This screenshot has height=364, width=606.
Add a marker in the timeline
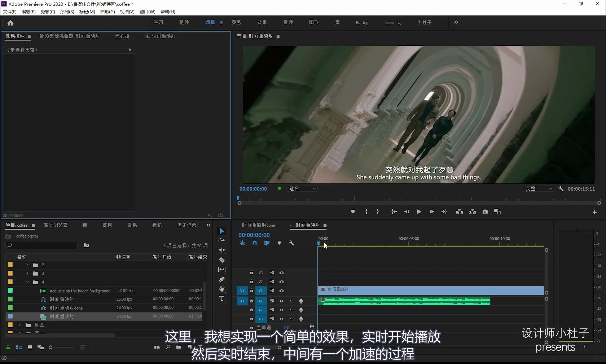pos(279,243)
